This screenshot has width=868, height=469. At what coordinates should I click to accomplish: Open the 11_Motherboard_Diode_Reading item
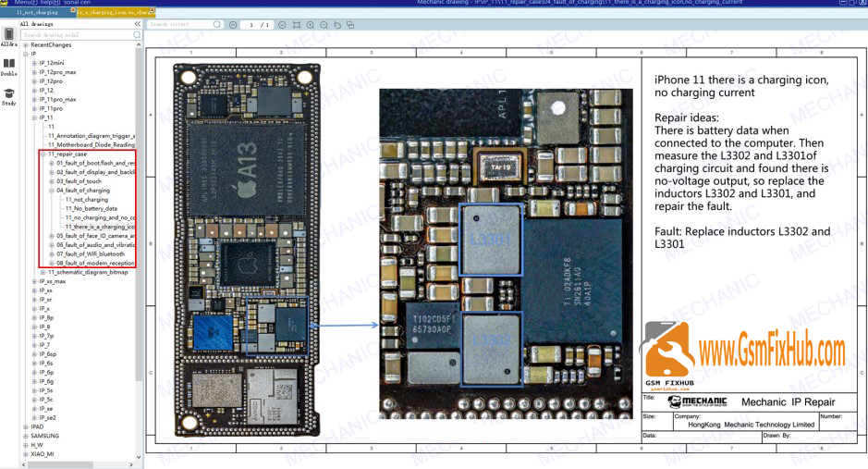[92, 144]
